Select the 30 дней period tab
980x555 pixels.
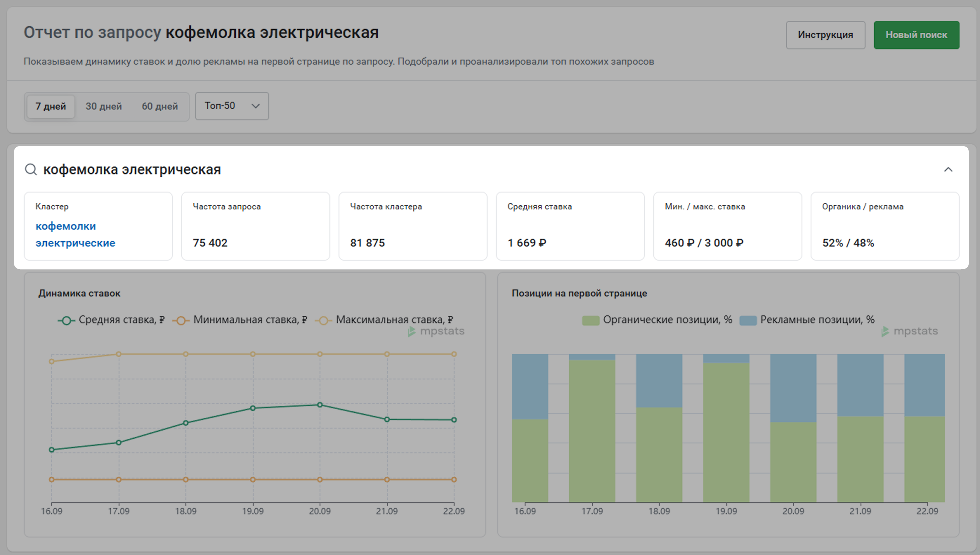coord(104,106)
